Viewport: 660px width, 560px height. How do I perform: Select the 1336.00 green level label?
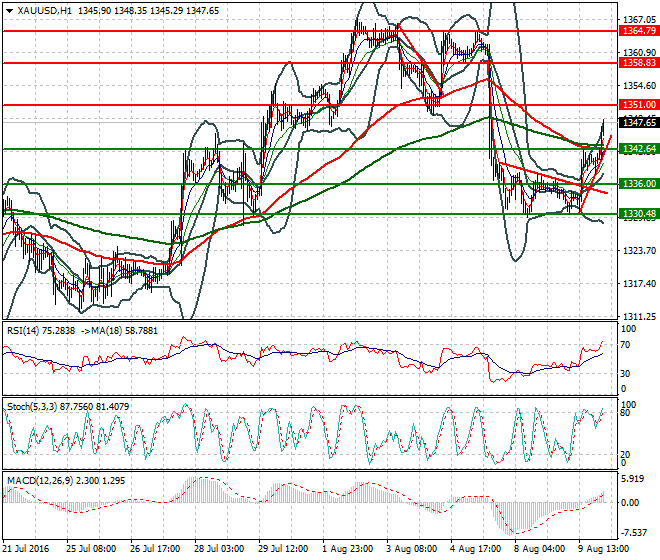click(x=639, y=184)
